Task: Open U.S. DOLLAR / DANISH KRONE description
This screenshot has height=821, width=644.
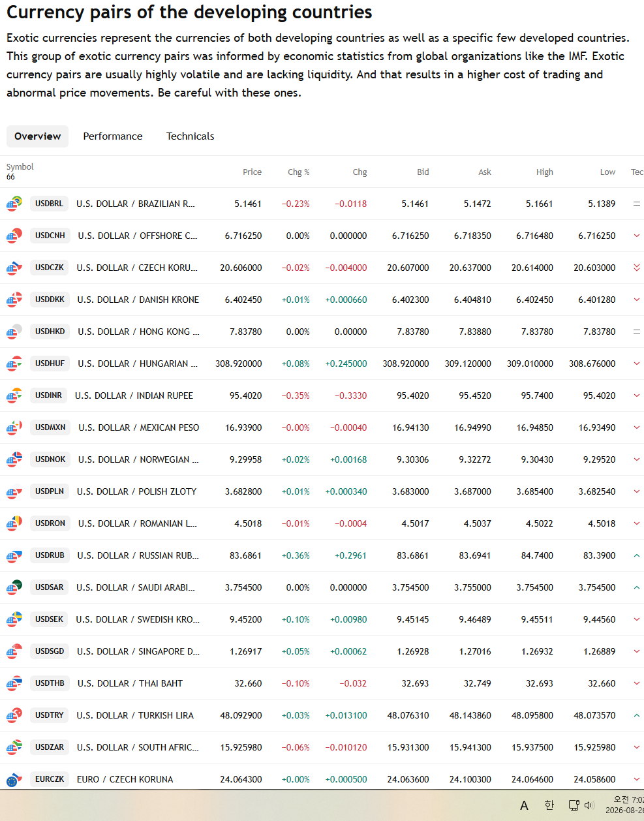Action: click(138, 300)
